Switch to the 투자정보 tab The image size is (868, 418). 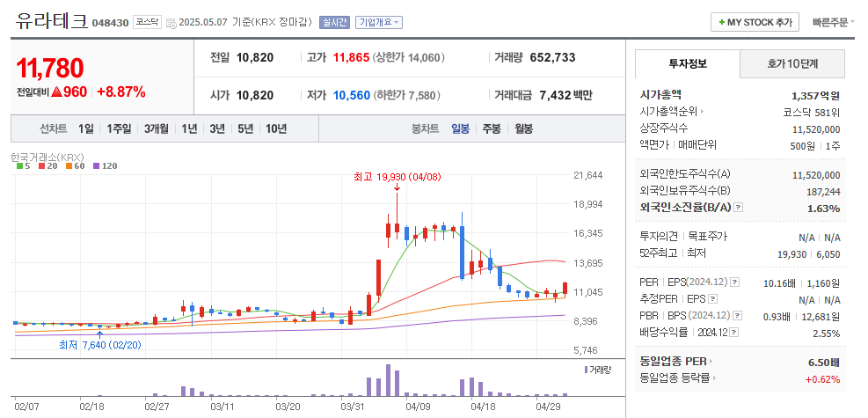coord(688,63)
